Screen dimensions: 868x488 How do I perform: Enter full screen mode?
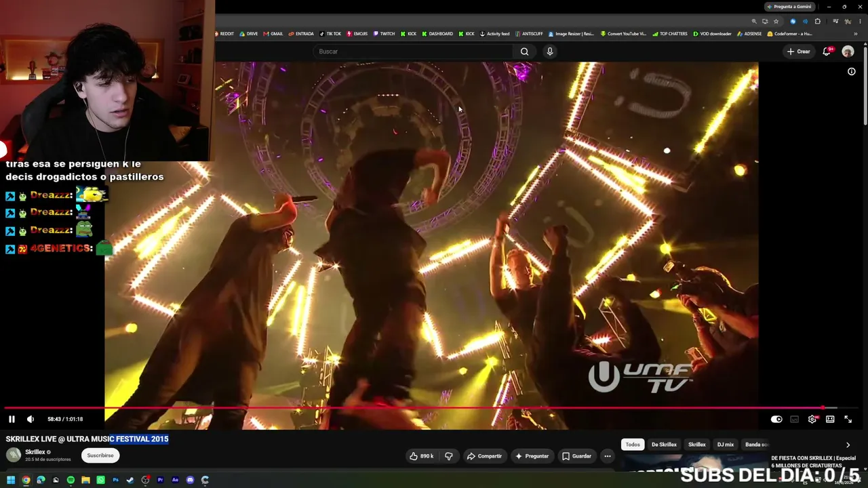[848, 419]
